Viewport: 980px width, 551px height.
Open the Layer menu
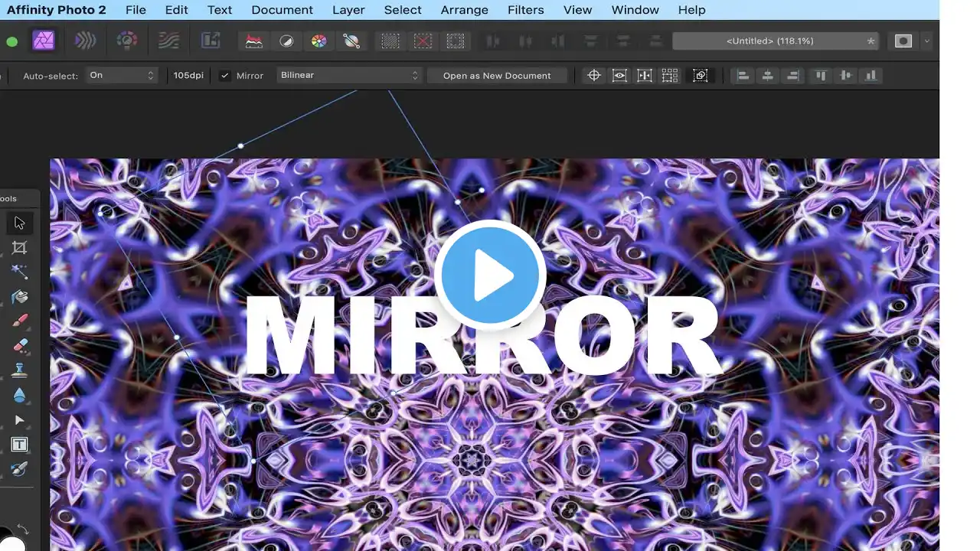tap(348, 10)
